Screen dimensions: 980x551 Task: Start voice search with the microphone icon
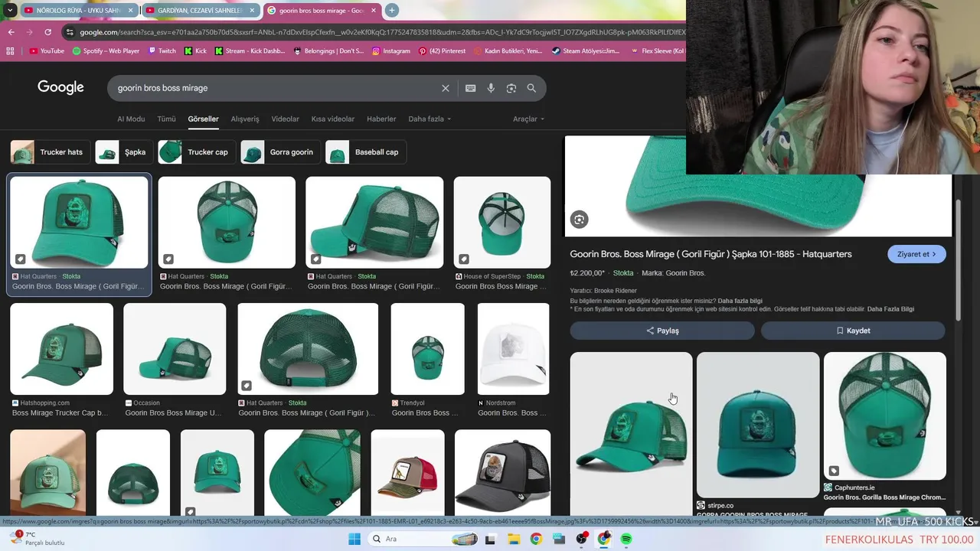[491, 88]
